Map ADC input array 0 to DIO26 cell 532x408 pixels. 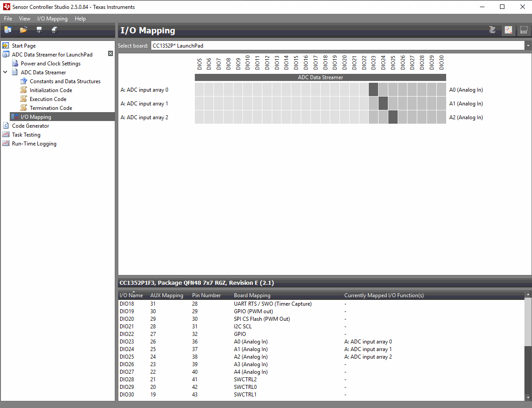coord(403,89)
